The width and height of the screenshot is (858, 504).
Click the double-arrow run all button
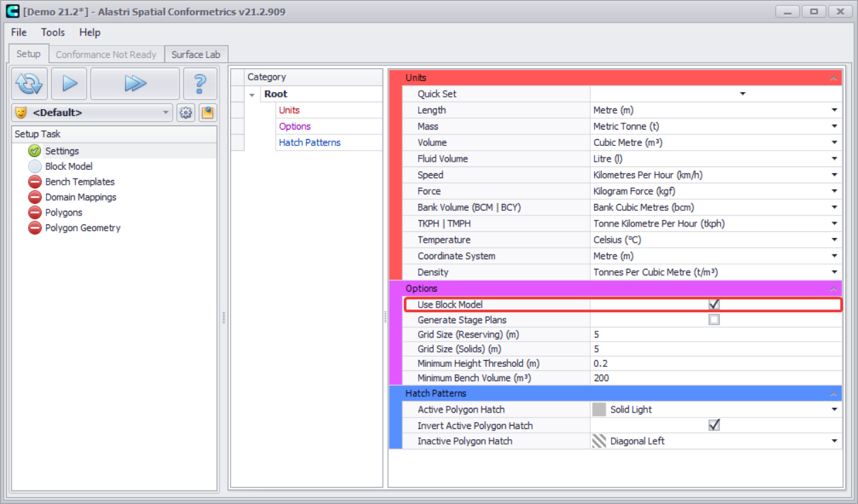[135, 84]
